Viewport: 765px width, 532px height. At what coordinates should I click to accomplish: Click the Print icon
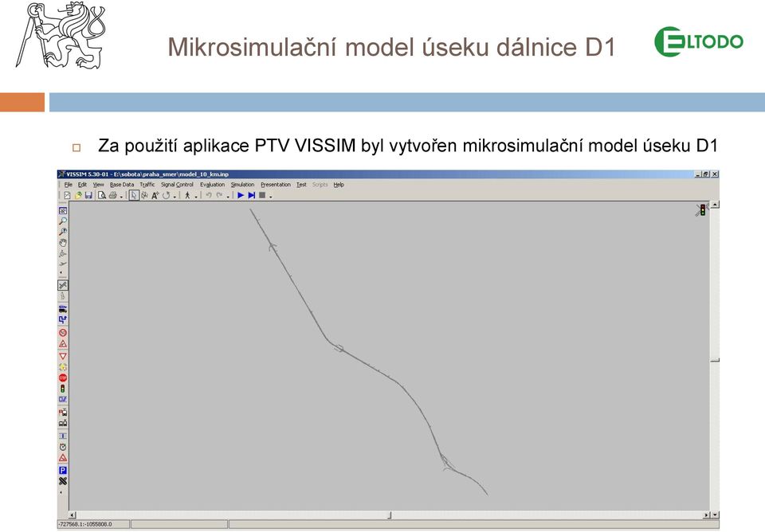pyautogui.click(x=112, y=196)
